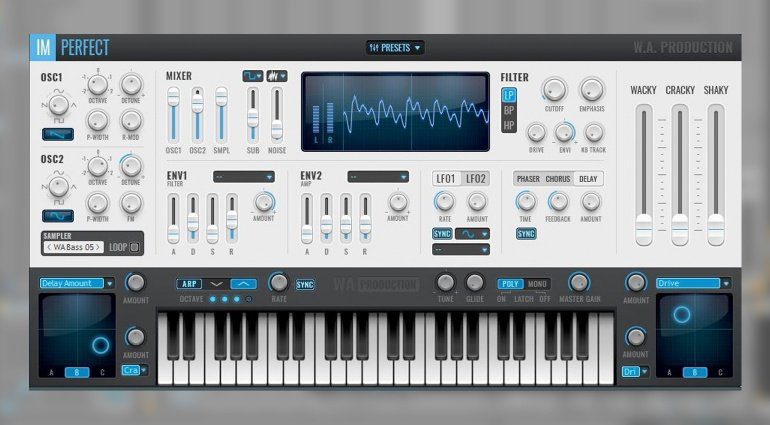
Task: Click the arpeggiator Rate knob
Action: coord(279,283)
